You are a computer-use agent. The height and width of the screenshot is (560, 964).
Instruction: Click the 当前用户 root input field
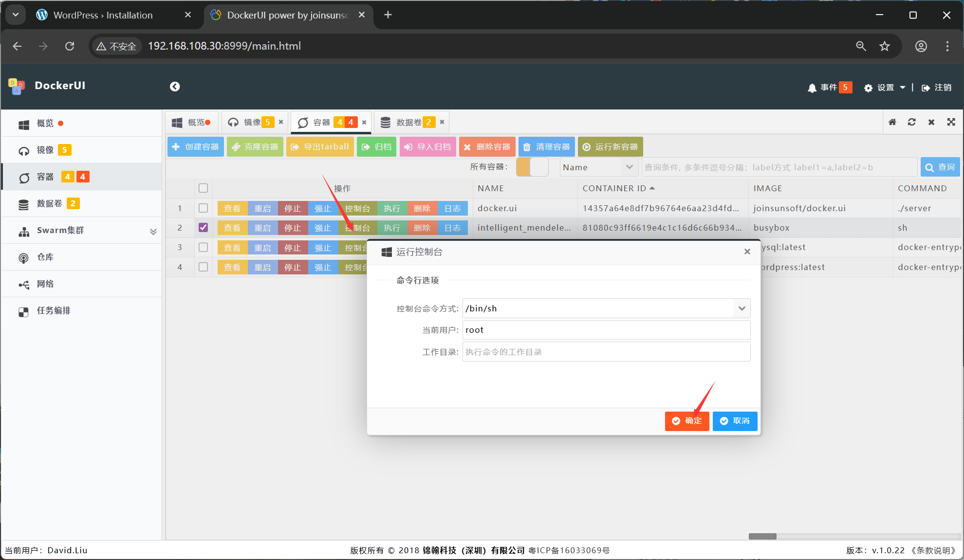606,330
